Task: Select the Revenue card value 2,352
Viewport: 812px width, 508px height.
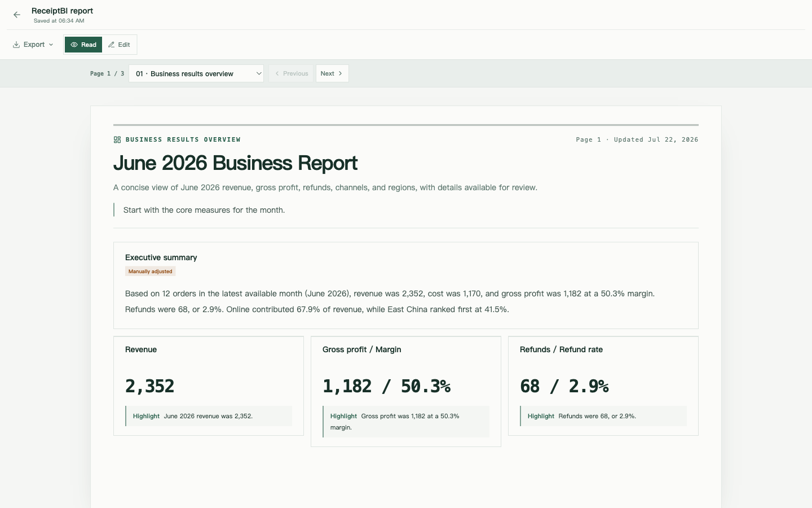Action: click(149, 386)
